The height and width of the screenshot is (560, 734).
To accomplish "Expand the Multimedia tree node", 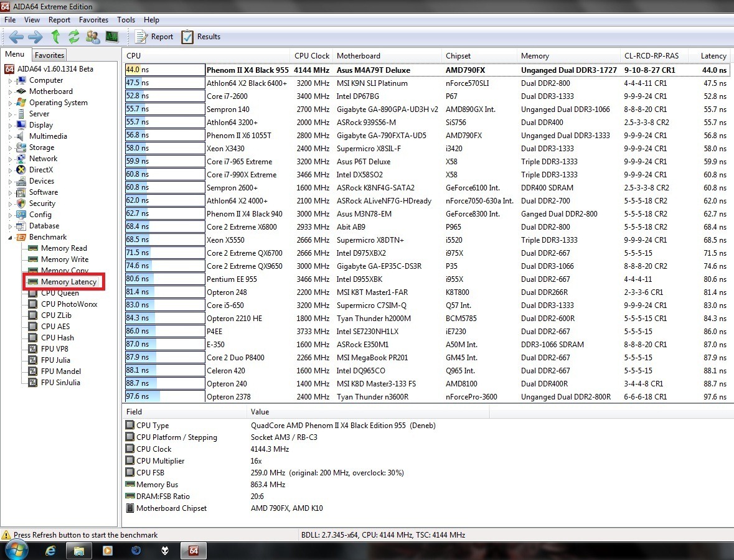I will pos(10,137).
